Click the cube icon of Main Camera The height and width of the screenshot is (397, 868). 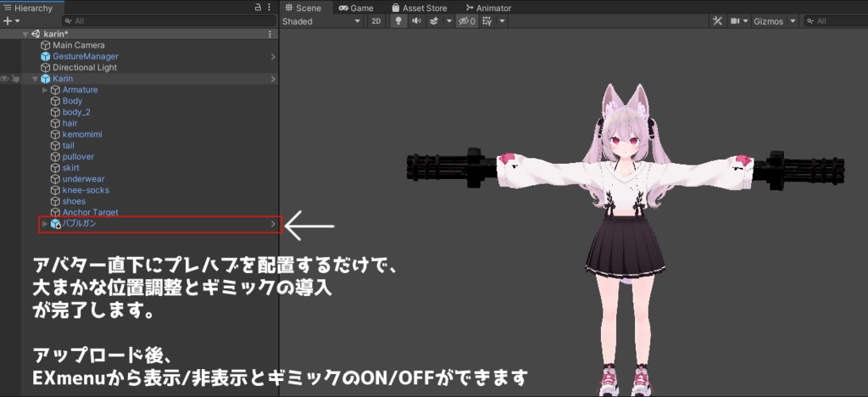(46, 46)
